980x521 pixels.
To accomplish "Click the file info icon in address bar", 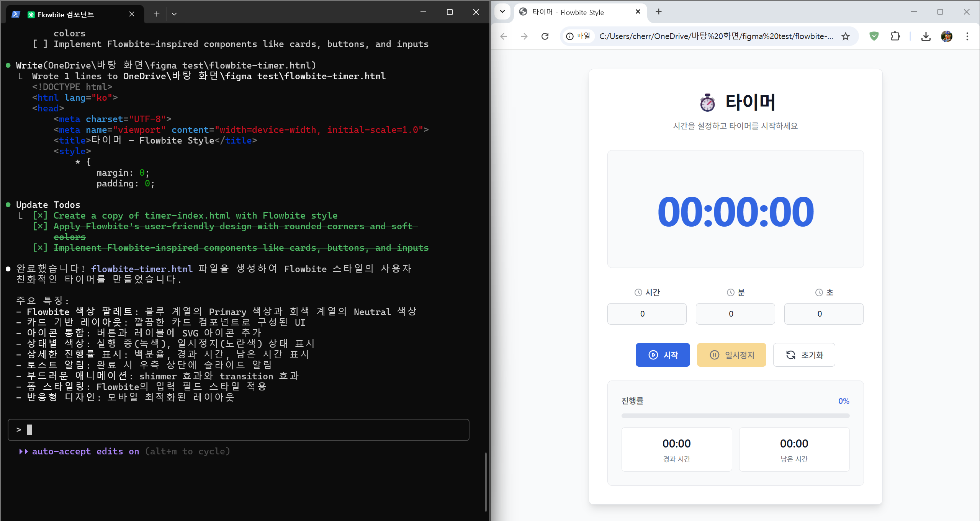I will click(570, 36).
